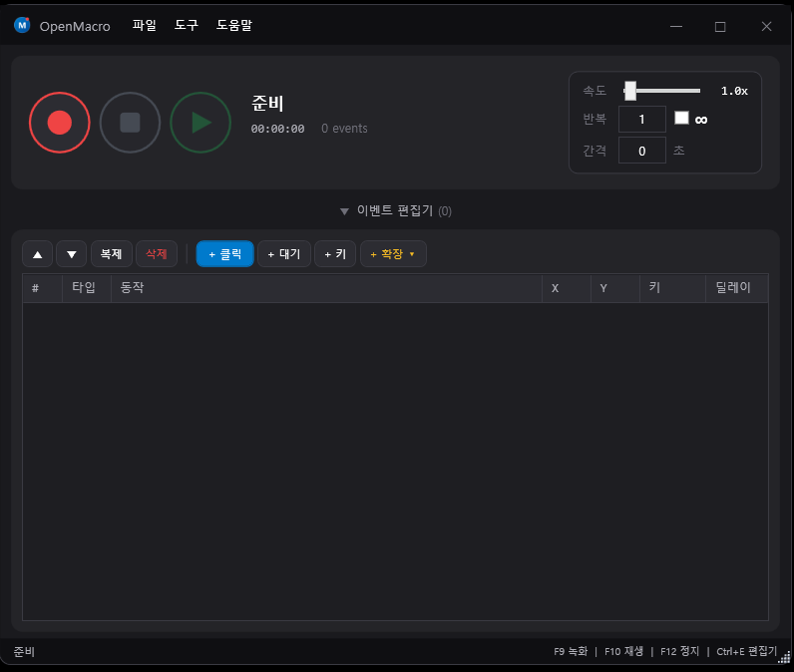Click the 속도 slider handle

coord(630,91)
